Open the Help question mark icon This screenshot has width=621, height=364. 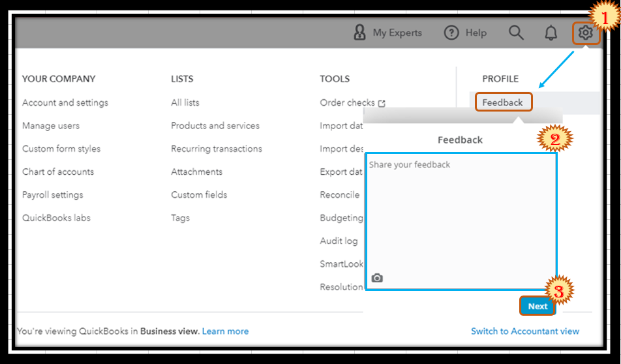(x=451, y=33)
